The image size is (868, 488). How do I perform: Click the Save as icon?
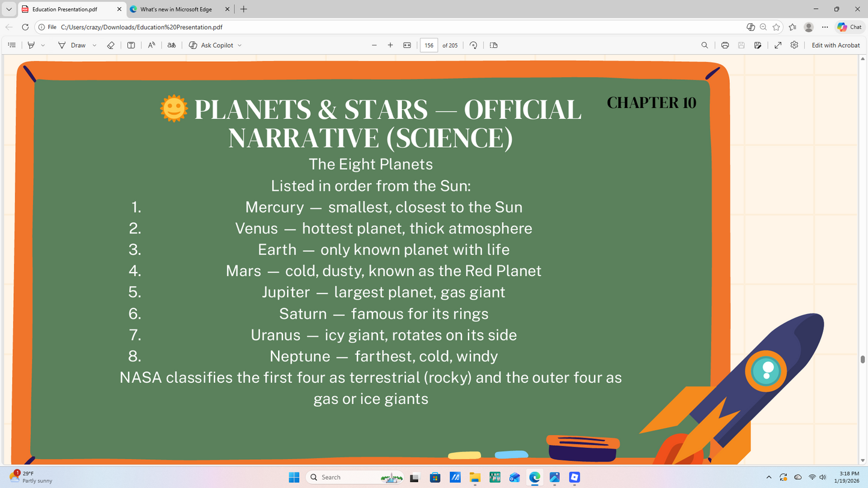[x=758, y=45]
